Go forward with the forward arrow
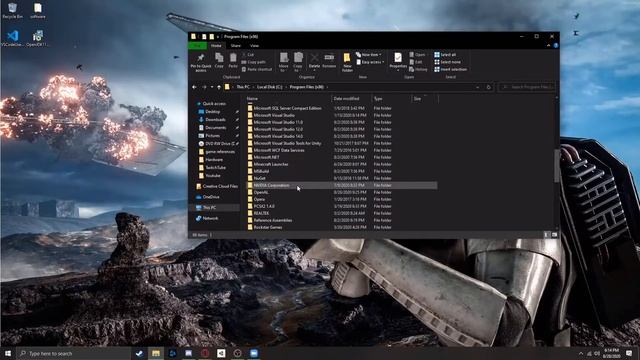This screenshot has width=640, height=360. [204, 87]
